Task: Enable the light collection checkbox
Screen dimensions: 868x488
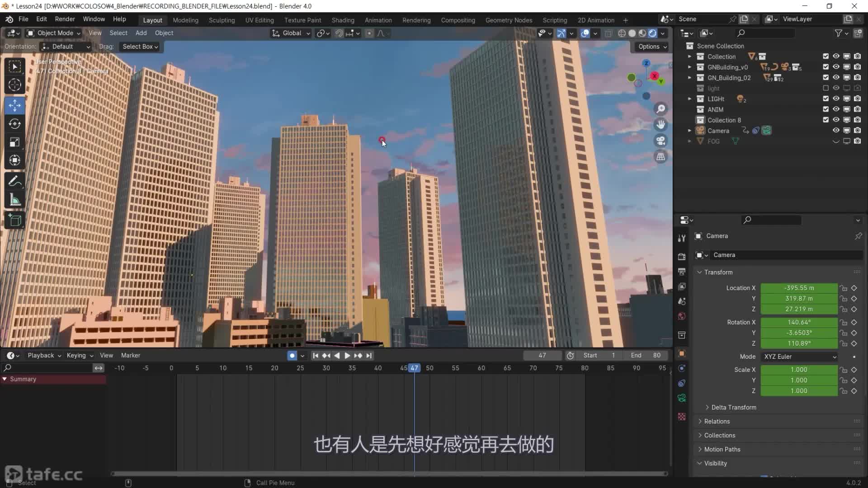Action: pos(826,88)
